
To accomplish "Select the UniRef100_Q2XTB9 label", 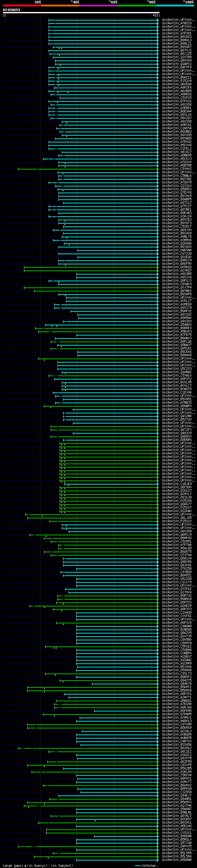I will click(x=177, y=57).
